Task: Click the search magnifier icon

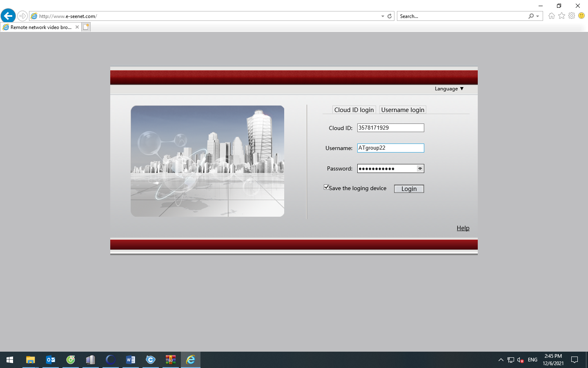Action: [531, 16]
